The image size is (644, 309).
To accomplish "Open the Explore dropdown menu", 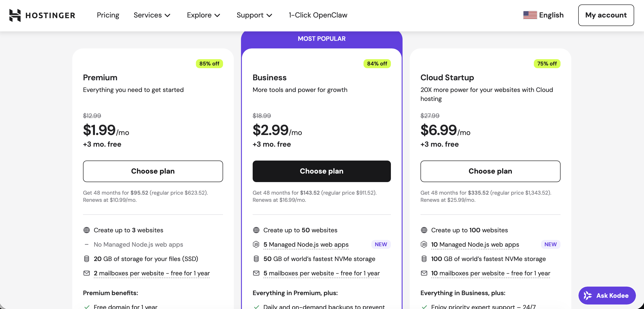I will coord(203,15).
